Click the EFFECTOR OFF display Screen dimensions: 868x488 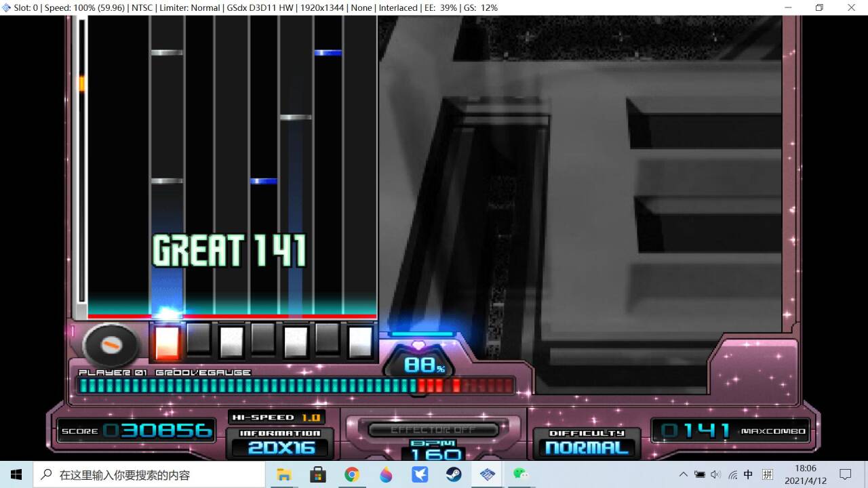[434, 430]
